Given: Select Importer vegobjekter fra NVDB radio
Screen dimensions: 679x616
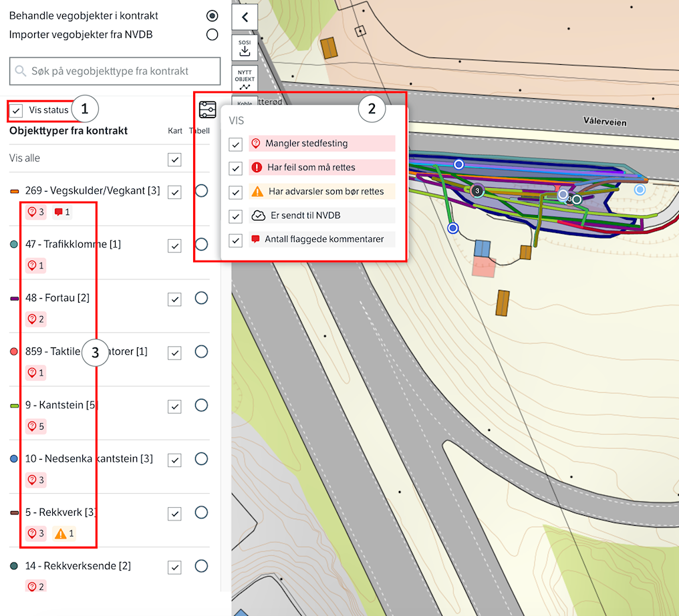Looking at the screenshot, I should point(213,34).
